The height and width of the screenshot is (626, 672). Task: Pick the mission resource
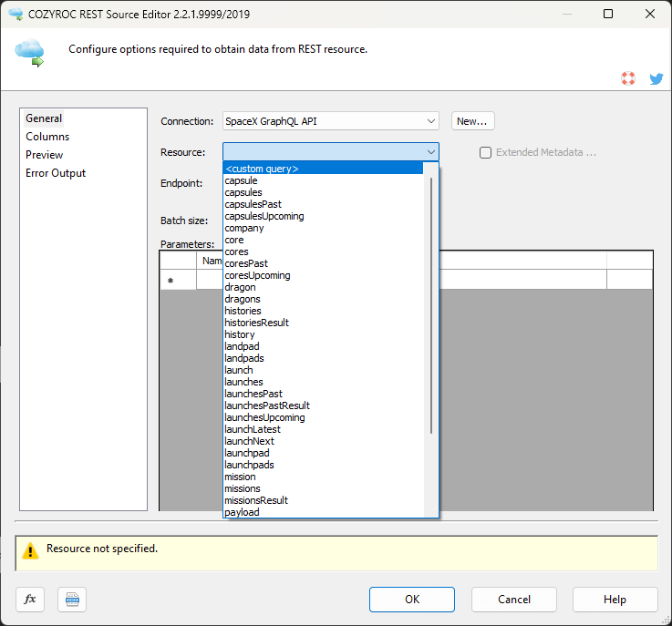click(323, 477)
